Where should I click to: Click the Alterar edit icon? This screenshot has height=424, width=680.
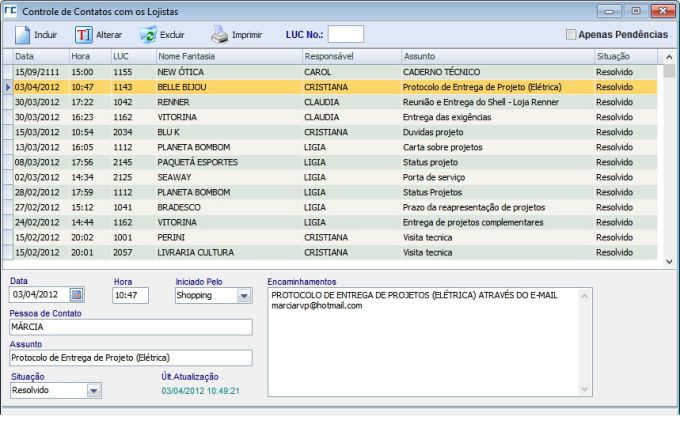[84, 35]
